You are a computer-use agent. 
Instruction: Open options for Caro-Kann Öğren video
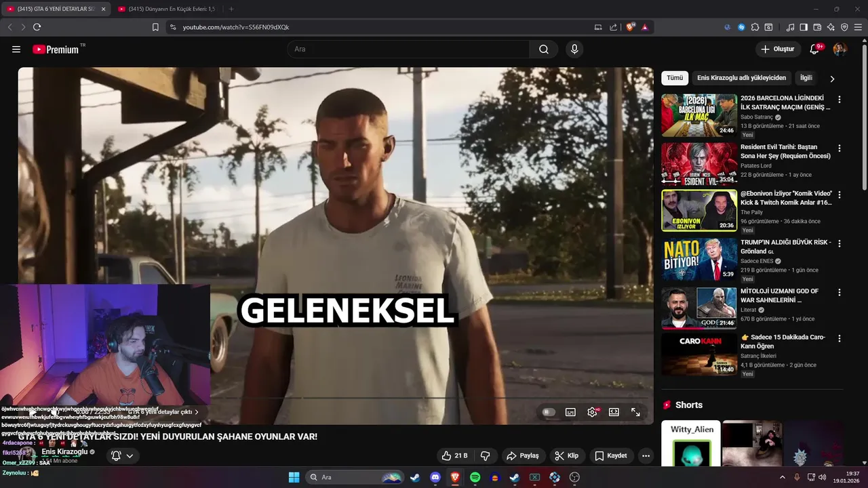(x=840, y=338)
